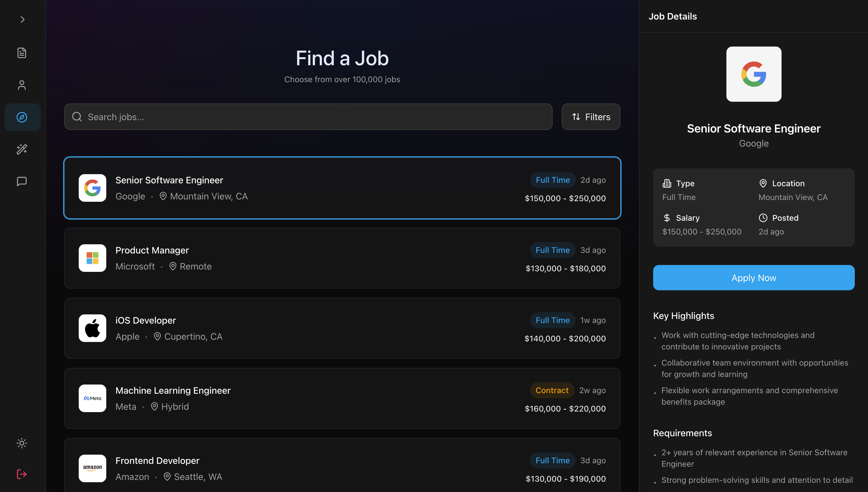This screenshot has height=492, width=868.
Task: Click location pin icon next to Mountain View, CA in list
Action: coord(163,196)
